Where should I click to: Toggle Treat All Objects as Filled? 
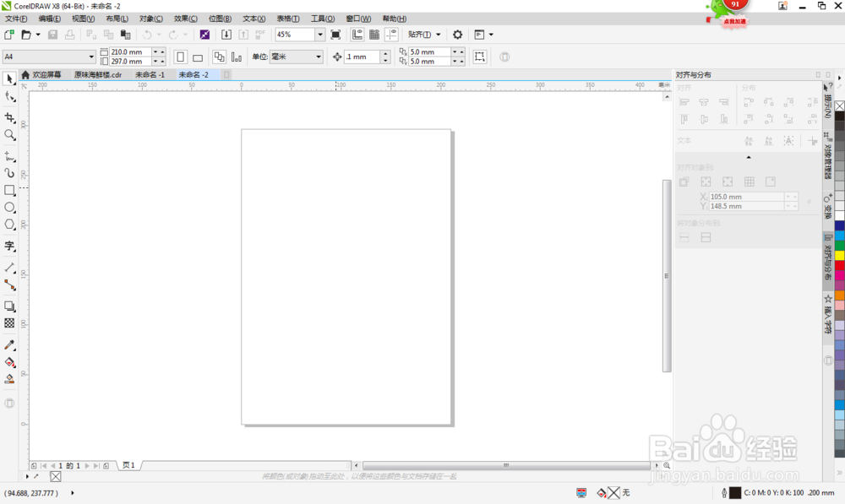click(480, 57)
